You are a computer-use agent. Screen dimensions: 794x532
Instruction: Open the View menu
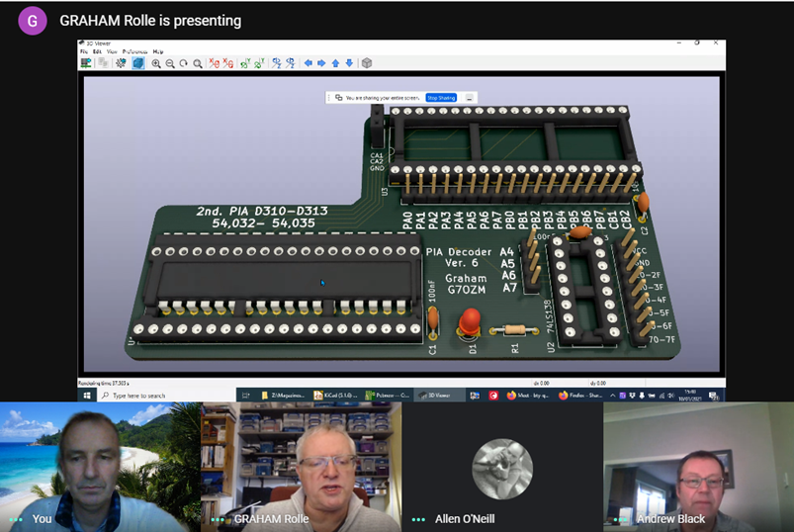[x=113, y=51]
